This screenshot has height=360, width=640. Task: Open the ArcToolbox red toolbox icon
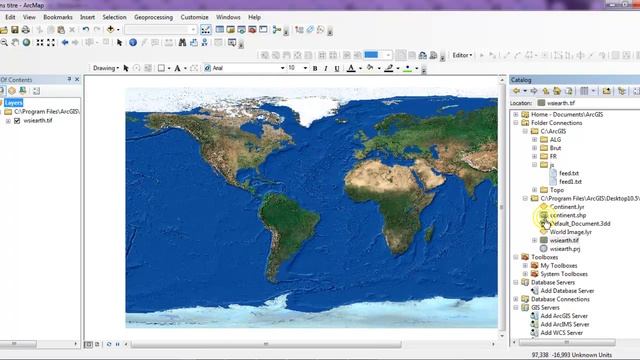[x=252, y=29]
